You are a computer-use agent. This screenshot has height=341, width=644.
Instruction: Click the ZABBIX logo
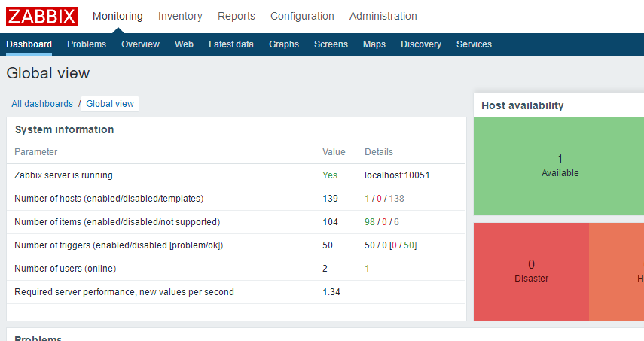[41, 17]
